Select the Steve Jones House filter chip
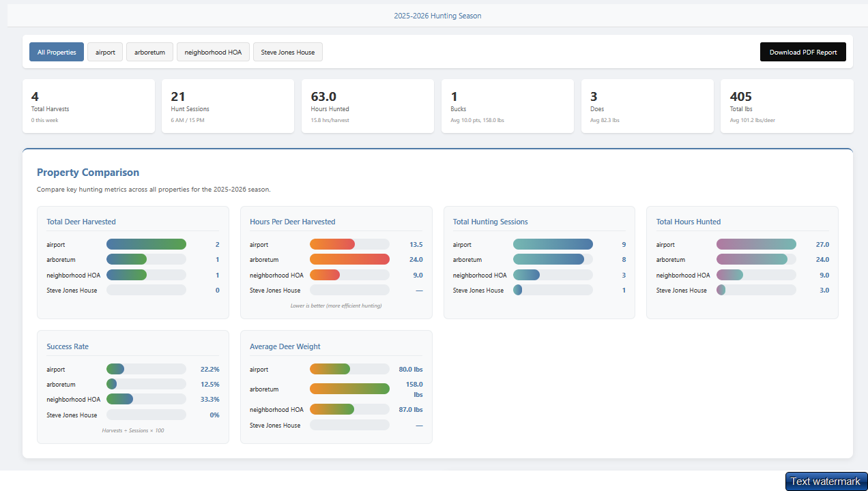 click(287, 52)
